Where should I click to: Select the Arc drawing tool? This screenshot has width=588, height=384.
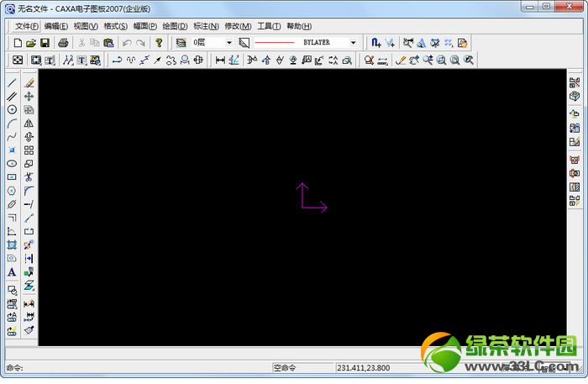click(12, 123)
